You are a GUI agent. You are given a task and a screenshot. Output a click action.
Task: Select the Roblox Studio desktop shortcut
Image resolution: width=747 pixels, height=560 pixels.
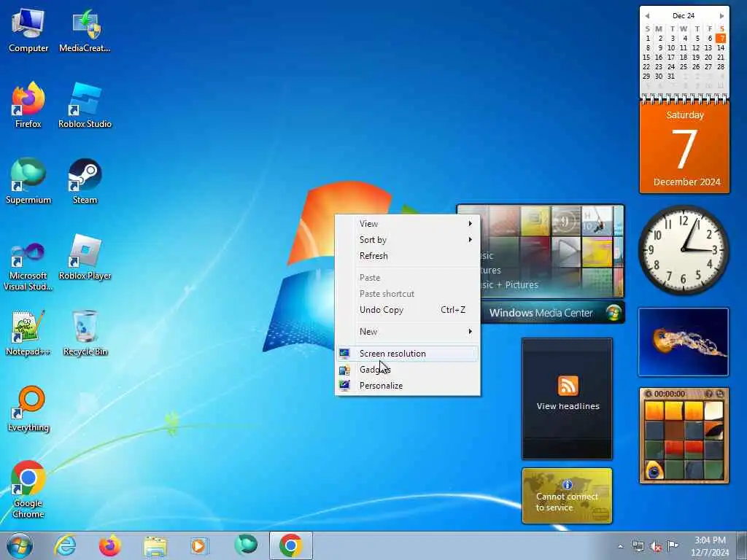[85, 106]
